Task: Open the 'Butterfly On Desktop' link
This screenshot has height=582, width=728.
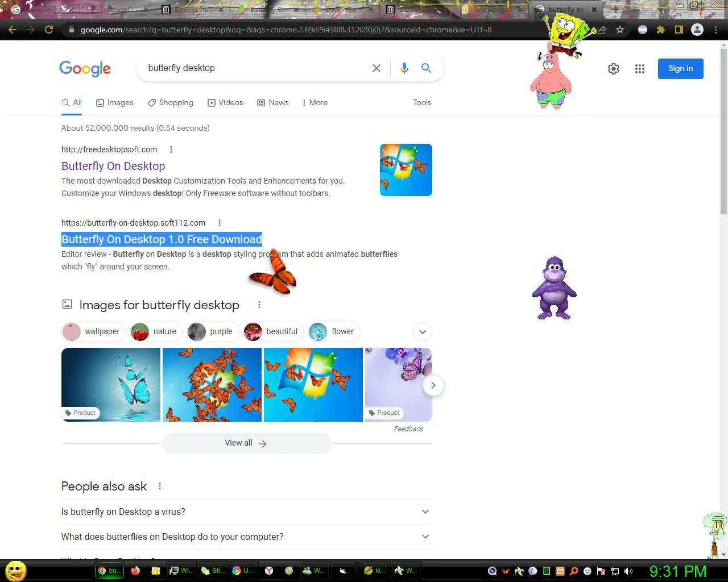Action: point(113,166)
